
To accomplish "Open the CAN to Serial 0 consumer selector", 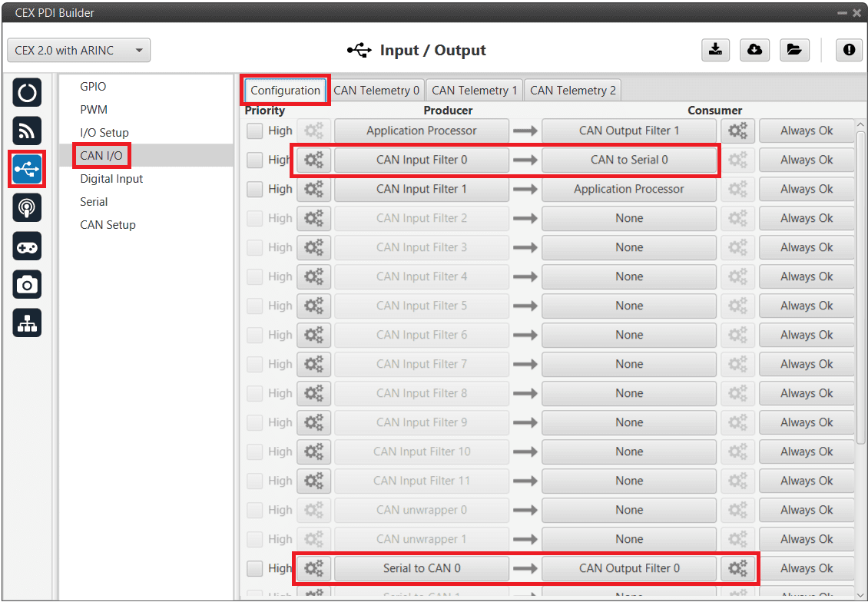I will 628,160.
